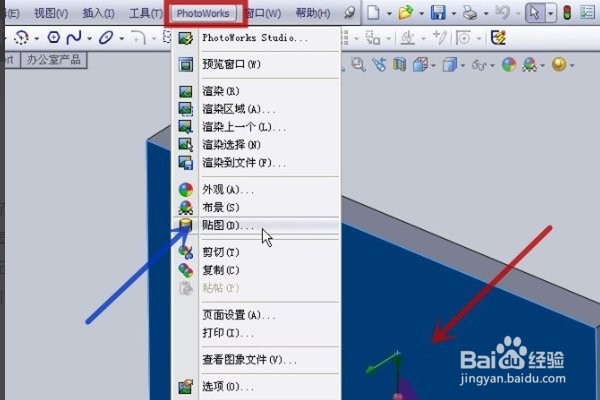Select 外观(A)... menu item

[x=256, y=189]
